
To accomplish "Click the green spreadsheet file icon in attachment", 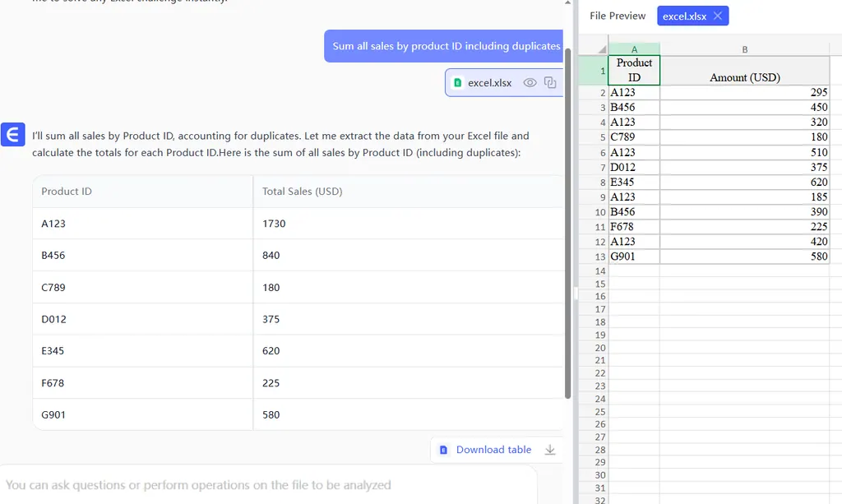I will tap(458, 83).
